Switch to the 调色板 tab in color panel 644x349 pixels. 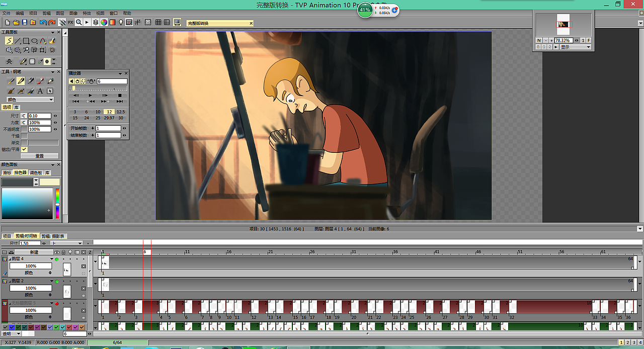(x=36, y=172)
